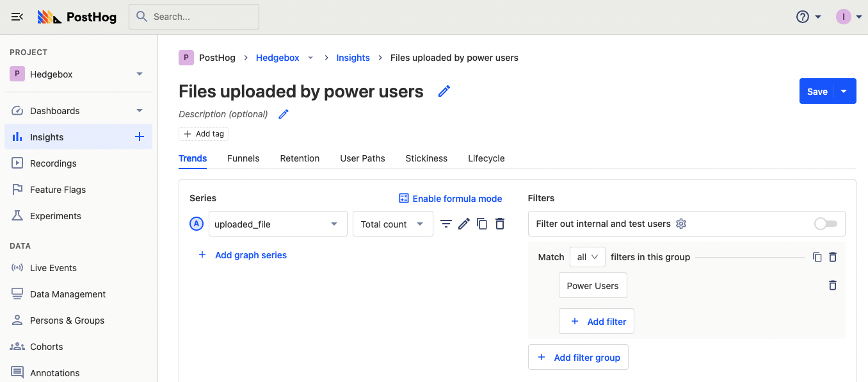Collapse the sidebar with the hamburger icon
868x382 pixels.
(17, 17)
